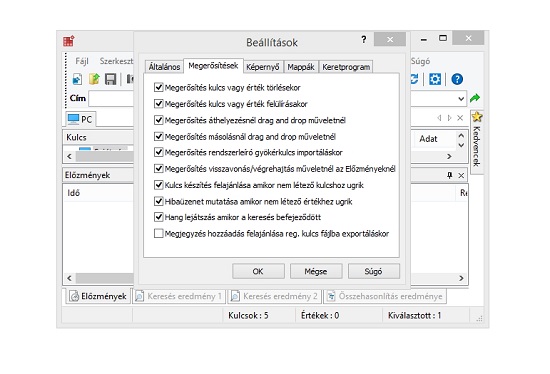The width and height of the screenshot is (550, 374).
Task: Select Keresés eredmény 1 tab
Action: pyautogui.click(x=179, y=296)
